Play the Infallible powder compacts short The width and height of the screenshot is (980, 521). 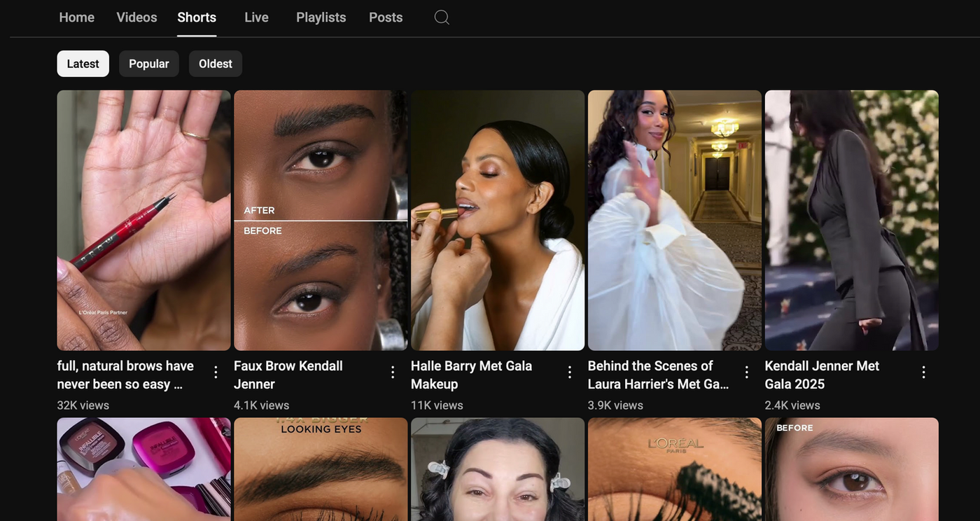144,469
